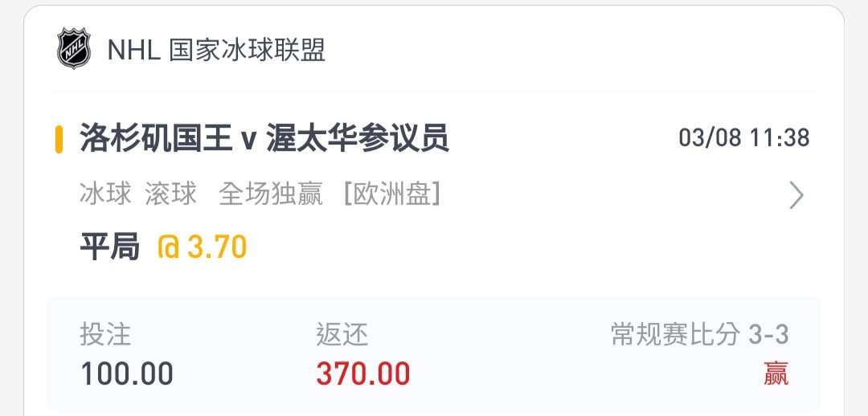Click the [欧洲盘] odds format label

392,194
